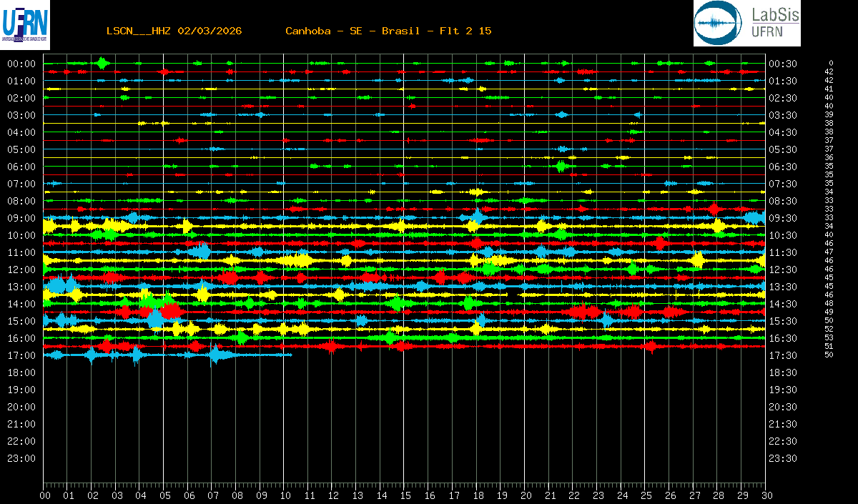Click the end of the 17:00 blue trace
The image size is (858, 504).
[290, 355]
